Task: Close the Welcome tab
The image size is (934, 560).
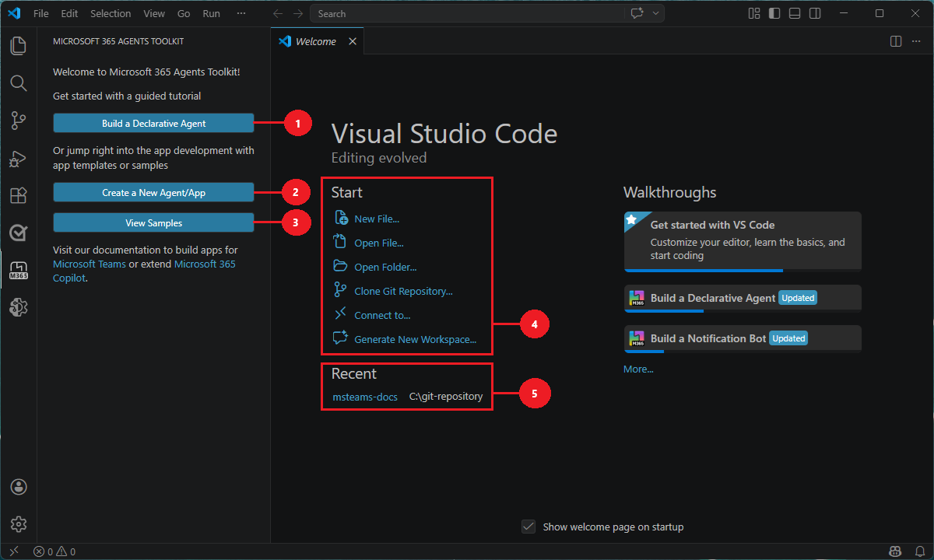Action: pos(352,41)
